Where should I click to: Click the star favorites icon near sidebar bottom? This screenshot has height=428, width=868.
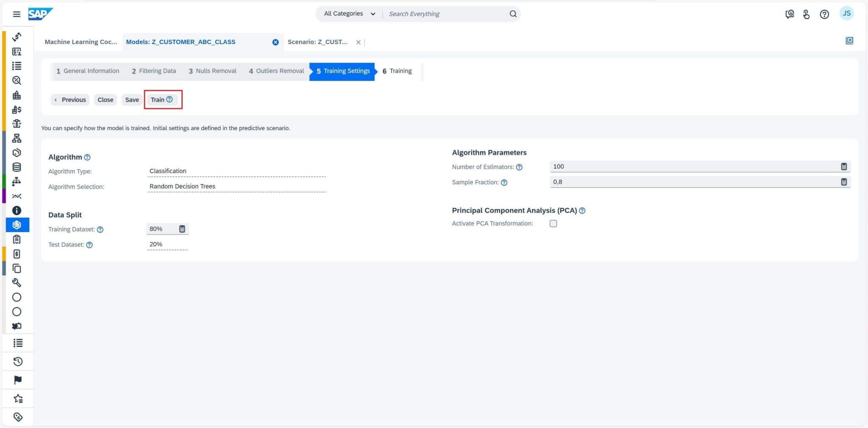[17, 398]
